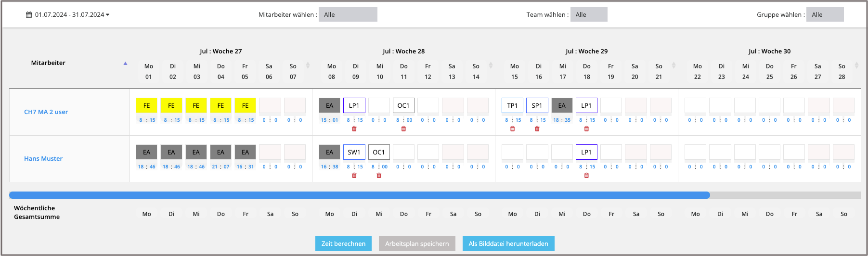The image size is (868, 256).
Task: Delete LP1 shift on Di 09 for CH7 user
Action: coord(354,129)
